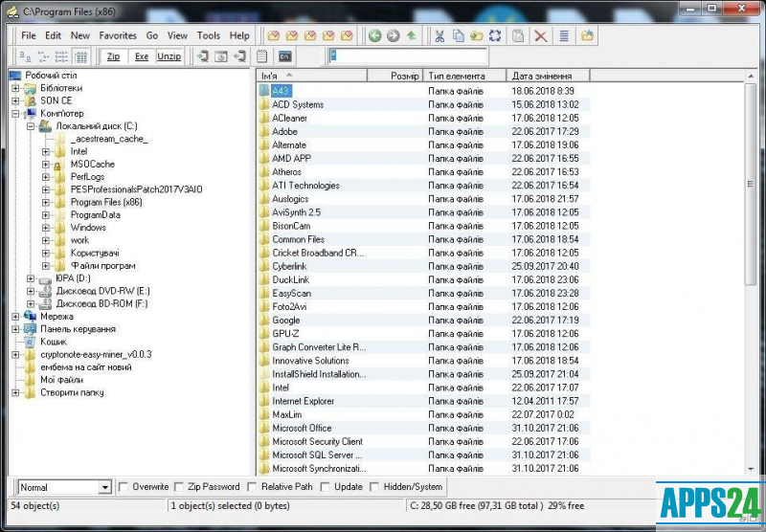Open properties via the stacked-lines icon
The width and height of the screenshot is (766, 532).
tap(564, 35)
